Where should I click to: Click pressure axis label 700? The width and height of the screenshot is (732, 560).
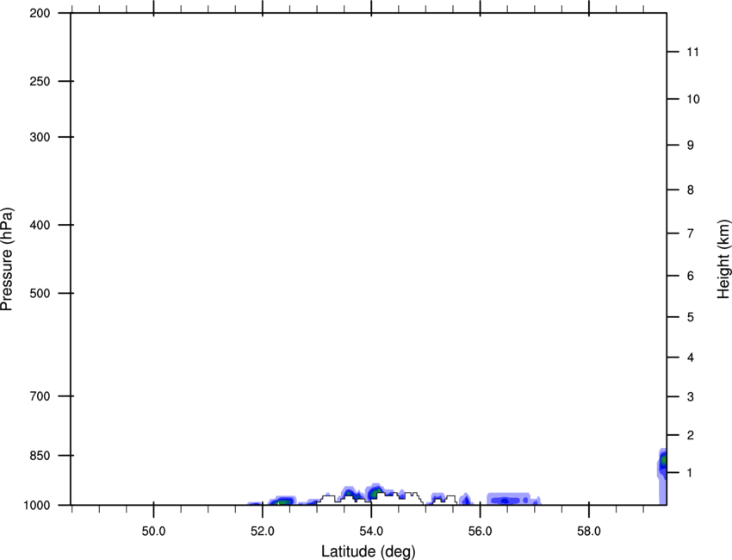(x=40, y=396)
